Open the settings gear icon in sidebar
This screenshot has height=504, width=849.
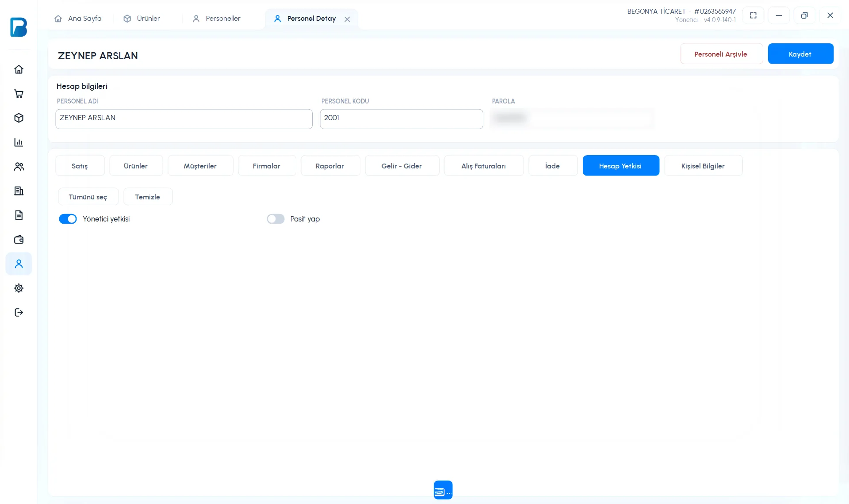(19, 288)
